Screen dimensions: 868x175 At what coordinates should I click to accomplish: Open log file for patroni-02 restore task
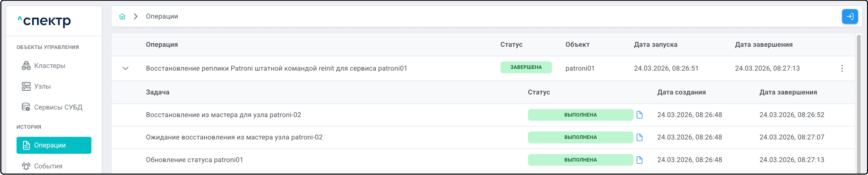click(639, 115)
